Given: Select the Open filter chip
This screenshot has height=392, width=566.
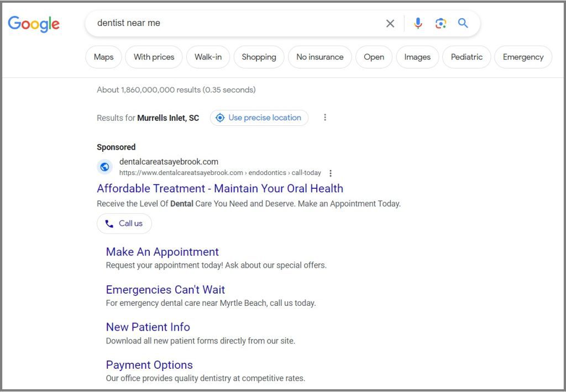Looking at the screenshot, I should [x=374, y=57].
